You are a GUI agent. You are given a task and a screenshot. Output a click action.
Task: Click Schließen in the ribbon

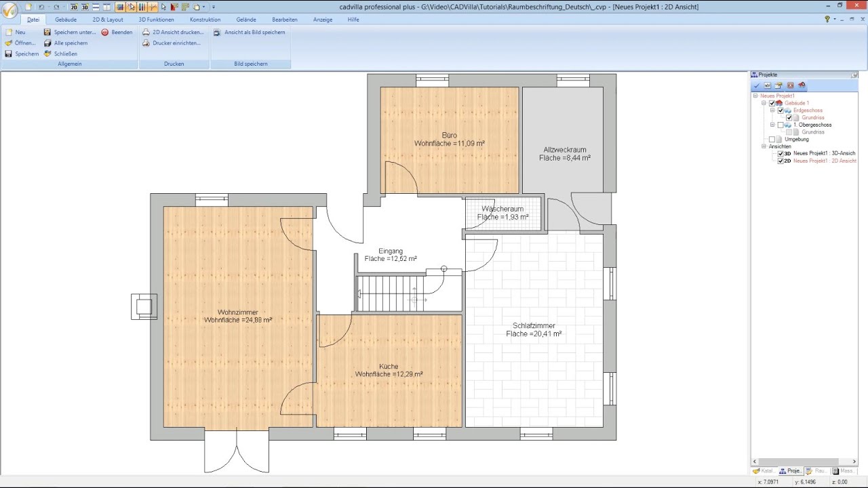[x=60, y=54]
